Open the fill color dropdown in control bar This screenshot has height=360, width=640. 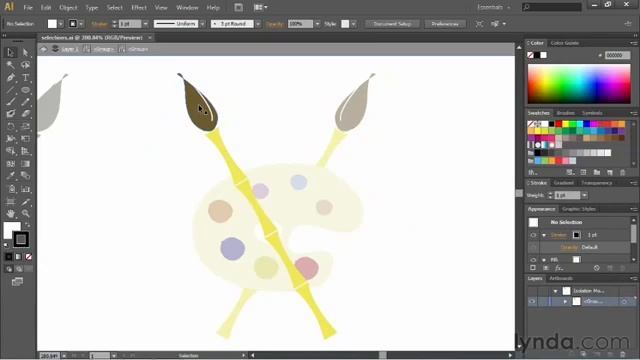(x=61, y=24)
